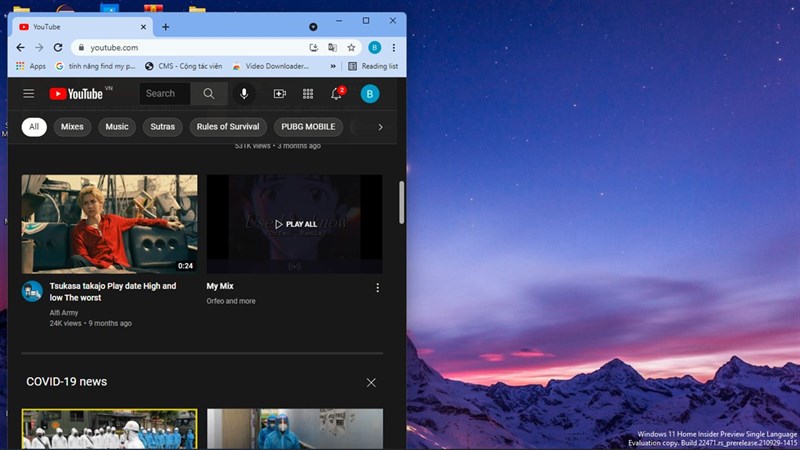This screenshot has height=450, width=800.
Task: Start voice search with microphone icon
Action: pyautogui.click(x=244, y=93)
